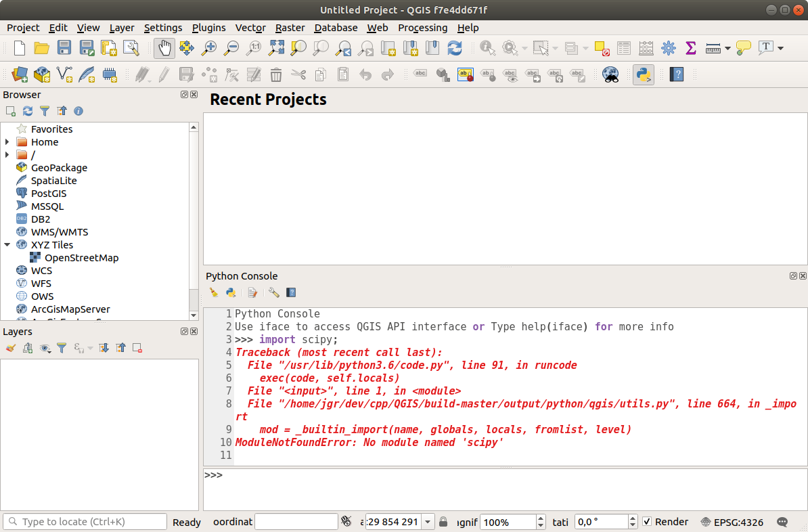Open the map scale dropdown
The width and height of the screenshot is (808, 532).
(428, 522)
